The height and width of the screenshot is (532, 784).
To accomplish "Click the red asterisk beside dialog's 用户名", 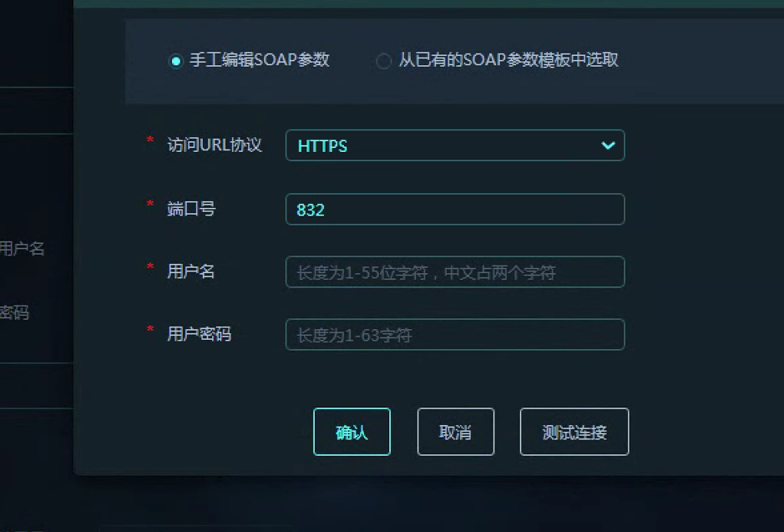I will click(x=150, y=267).
